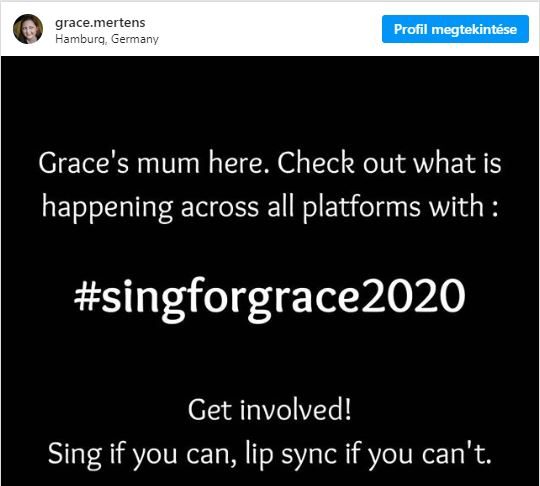Screen dimensions: 540x486
Task: Click the "Get involved!" text
Action: pos(270,410)
